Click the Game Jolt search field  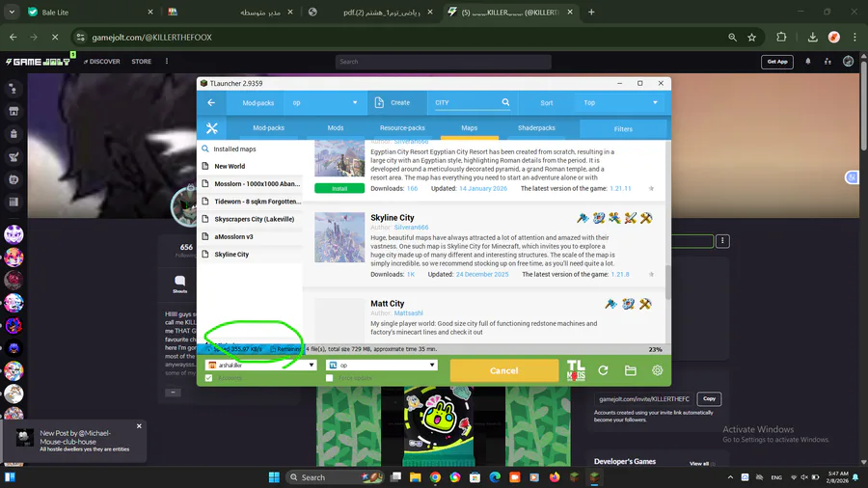pos(443,62)
